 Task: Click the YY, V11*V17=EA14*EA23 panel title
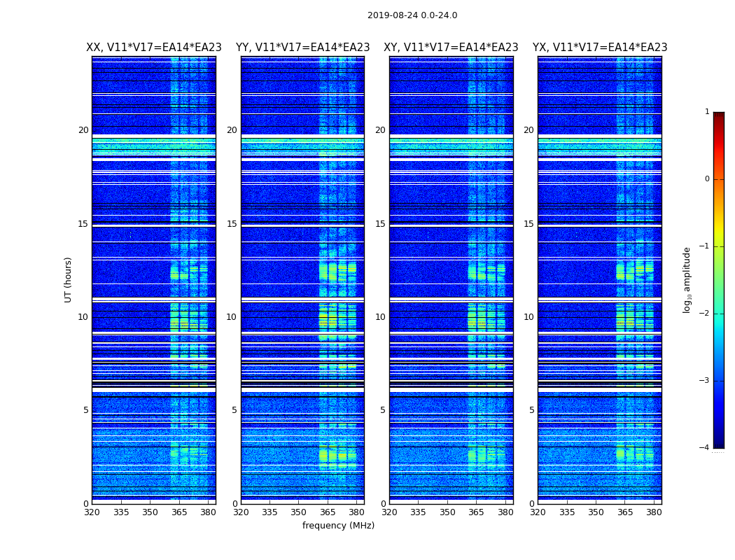[303, 48]
